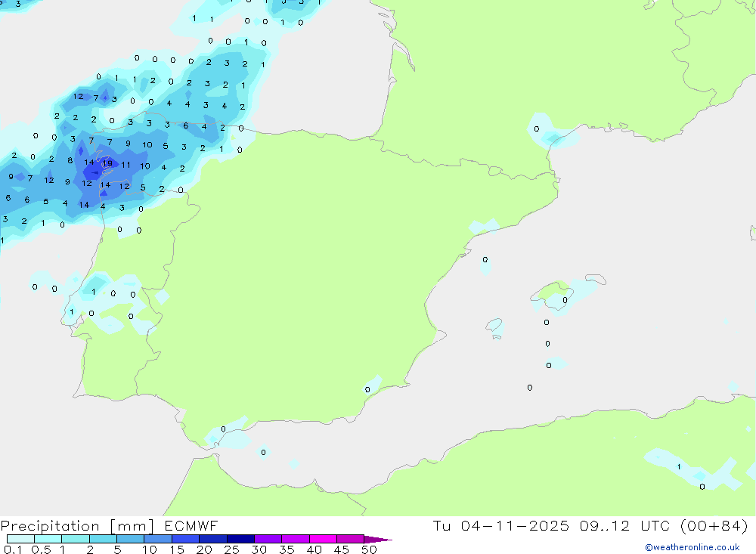Viewport: 756px width, 554px height.
Task: Click the '8' precipitation value on map
Action: (x=70, y=160)
